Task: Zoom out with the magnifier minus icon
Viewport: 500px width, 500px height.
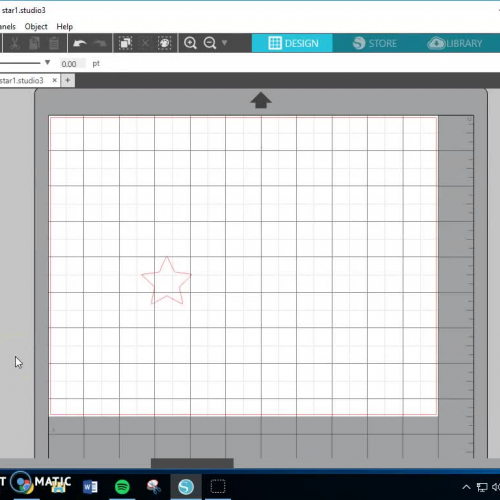Action: (210, 43)
